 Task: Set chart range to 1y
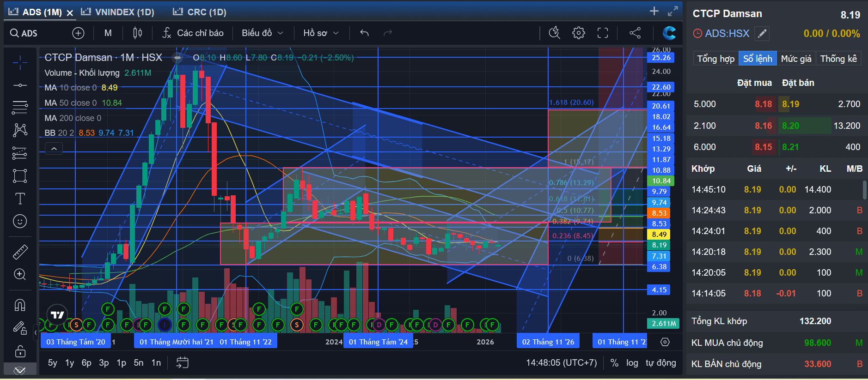click(69, 363)
